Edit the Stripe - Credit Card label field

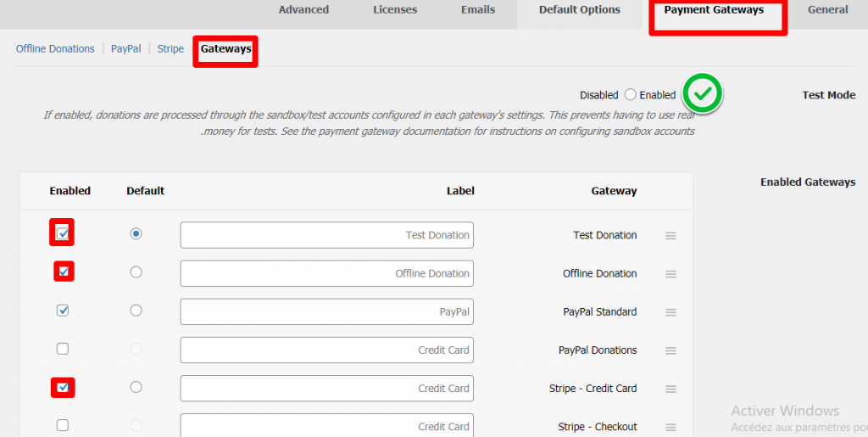point(326,388)
